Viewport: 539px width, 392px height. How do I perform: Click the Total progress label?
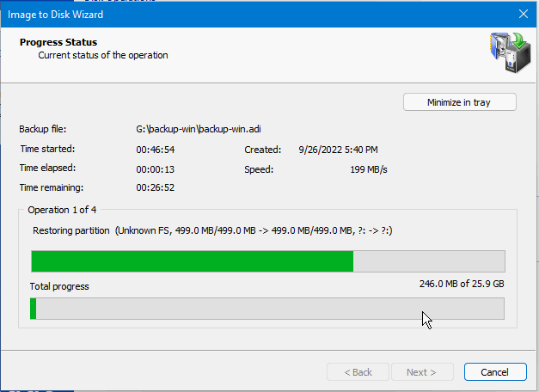point(59,286)
